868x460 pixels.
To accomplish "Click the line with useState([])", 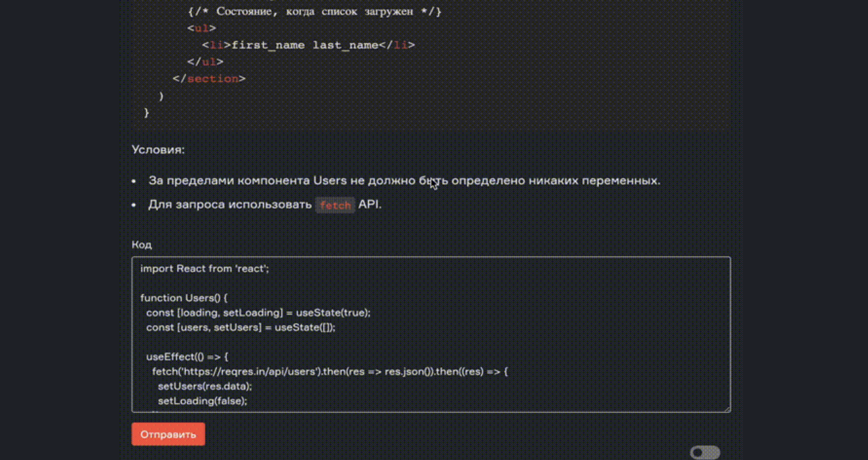I will tap(241, 328).
